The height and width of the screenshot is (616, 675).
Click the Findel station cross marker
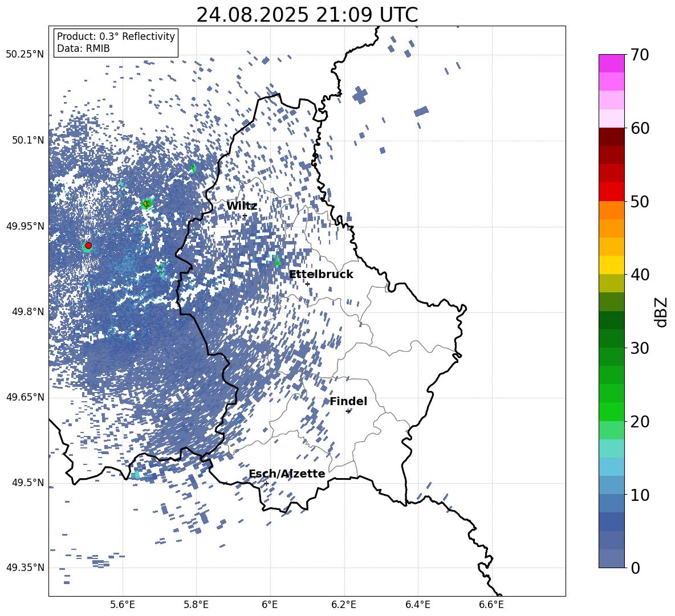[348, 411]
